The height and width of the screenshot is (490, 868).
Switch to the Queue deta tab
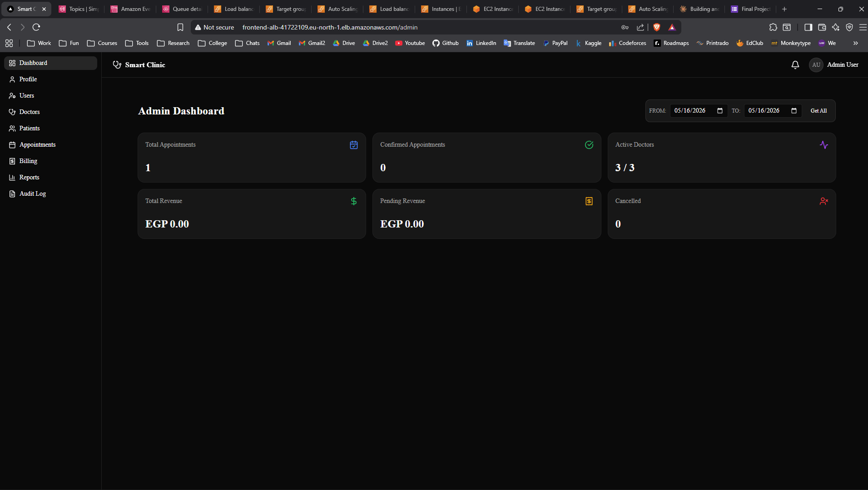point(182,9)
